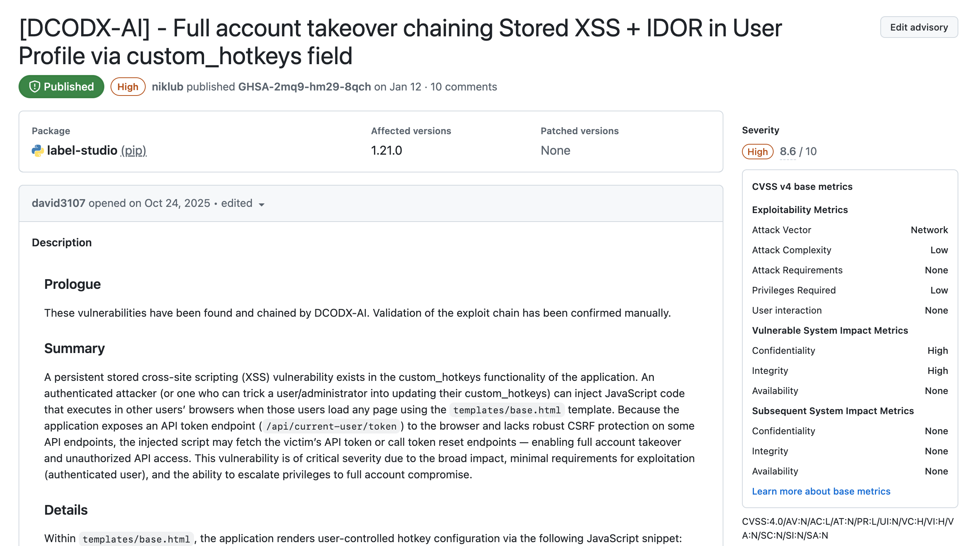
Task: Click the Edit advisory button
Action: pyautogui.click(x=919, y=27)
